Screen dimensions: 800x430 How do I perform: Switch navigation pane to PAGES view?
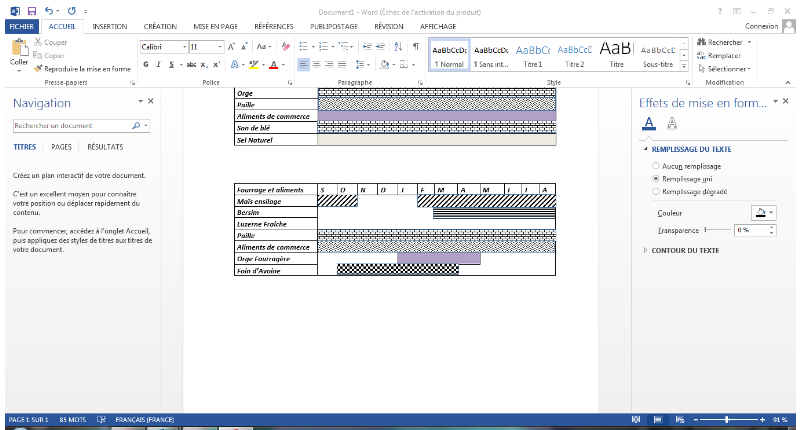click(x=61, y=147)
